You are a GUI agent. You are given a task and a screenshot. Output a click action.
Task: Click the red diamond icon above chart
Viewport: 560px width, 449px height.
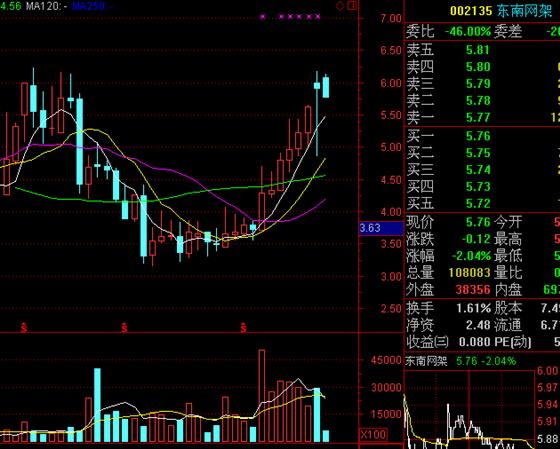point(340,5)
